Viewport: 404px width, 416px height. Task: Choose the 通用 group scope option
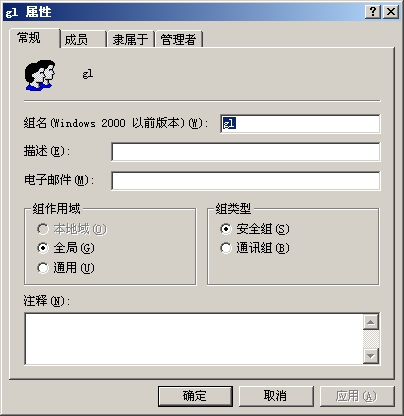[43, 268]
